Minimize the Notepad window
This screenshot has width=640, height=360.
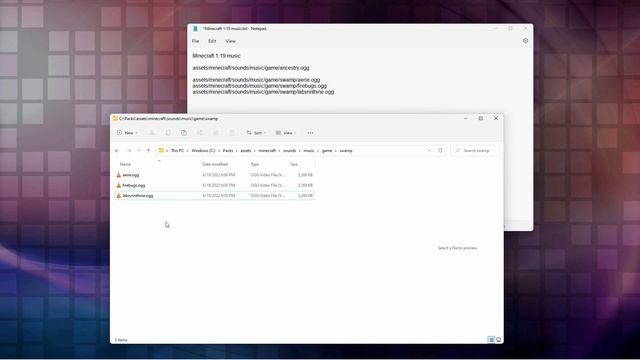[495, 29]
